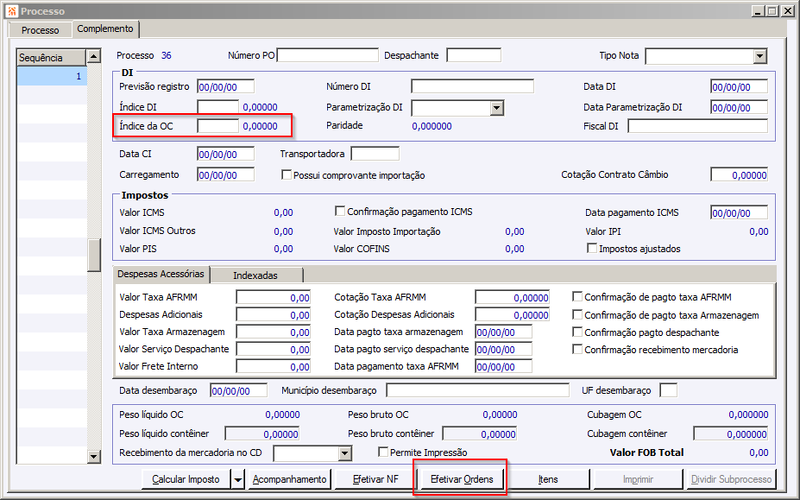This screenshot has height=500, width=800.
Task: Check Confirmação de pagto taxa AFRMM
Action: click(578, 296)
